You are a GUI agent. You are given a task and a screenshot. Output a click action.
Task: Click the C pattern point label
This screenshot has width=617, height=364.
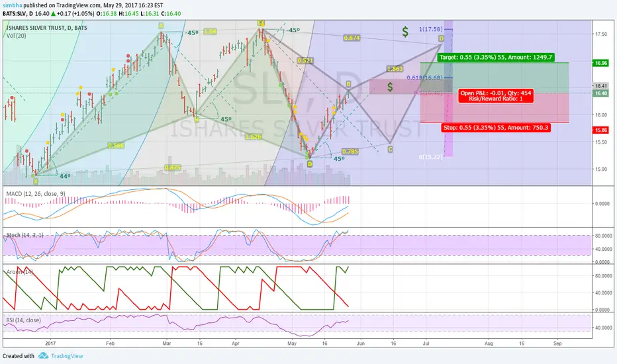point(390,149)
